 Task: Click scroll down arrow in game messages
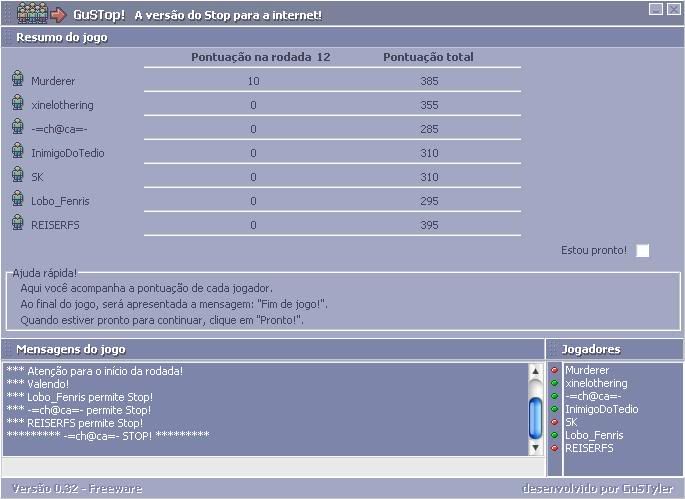click(x=535, y=447)
